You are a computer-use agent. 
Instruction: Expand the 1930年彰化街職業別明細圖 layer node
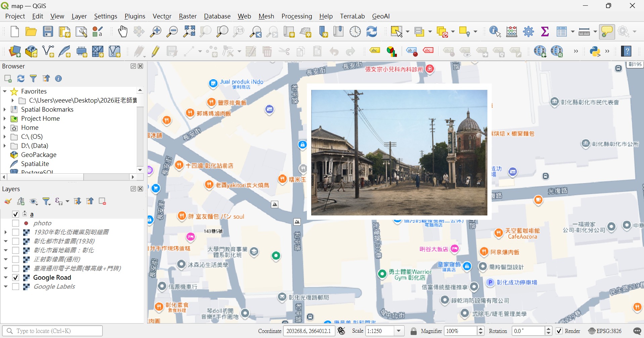(5, 232)
